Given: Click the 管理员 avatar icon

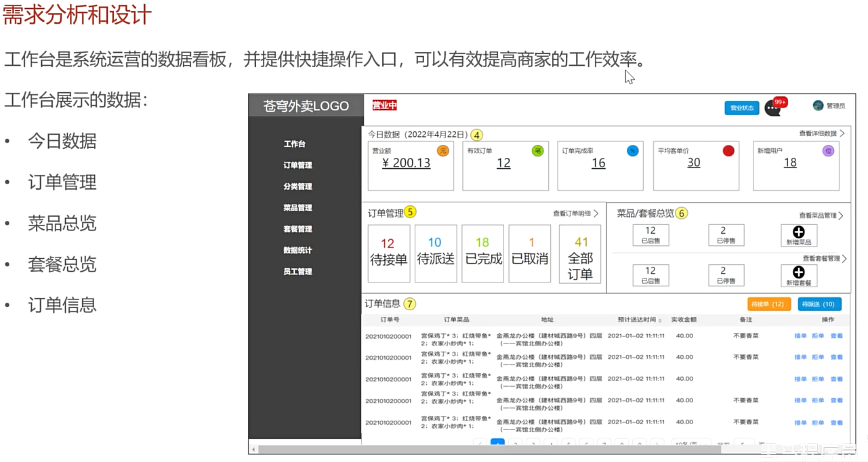Looking at the screenshot, I should (818, 106).
